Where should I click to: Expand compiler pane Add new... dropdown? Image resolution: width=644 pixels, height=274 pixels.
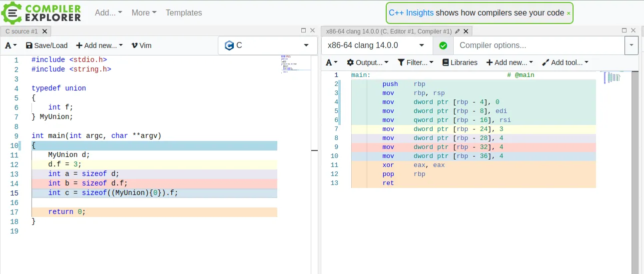click(509, 62)
